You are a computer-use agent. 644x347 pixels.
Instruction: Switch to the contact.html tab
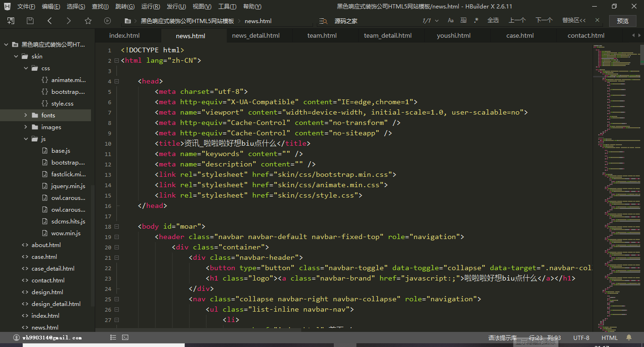click(x=586, y=35)
